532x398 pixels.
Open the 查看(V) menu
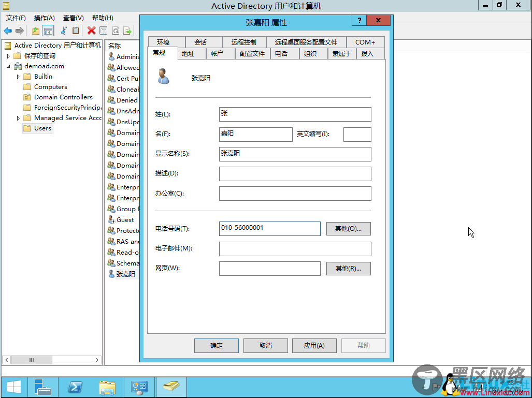click(x=73, y=18)
